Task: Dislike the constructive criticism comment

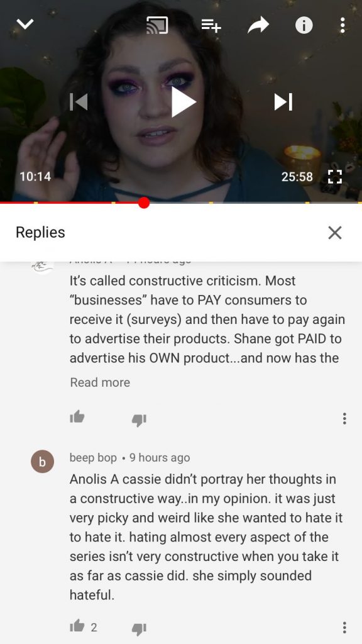Action: pos(139,419)
